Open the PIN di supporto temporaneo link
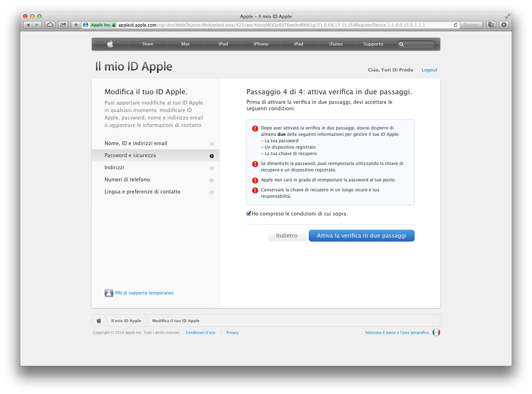Screen dimensions: 532x394 click(x=144, y=293)
